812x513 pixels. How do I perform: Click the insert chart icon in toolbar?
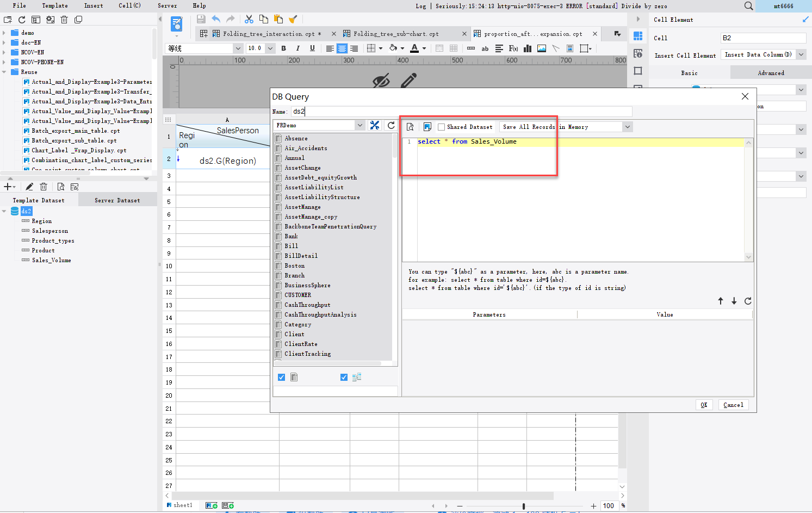(x=528, y=48)
